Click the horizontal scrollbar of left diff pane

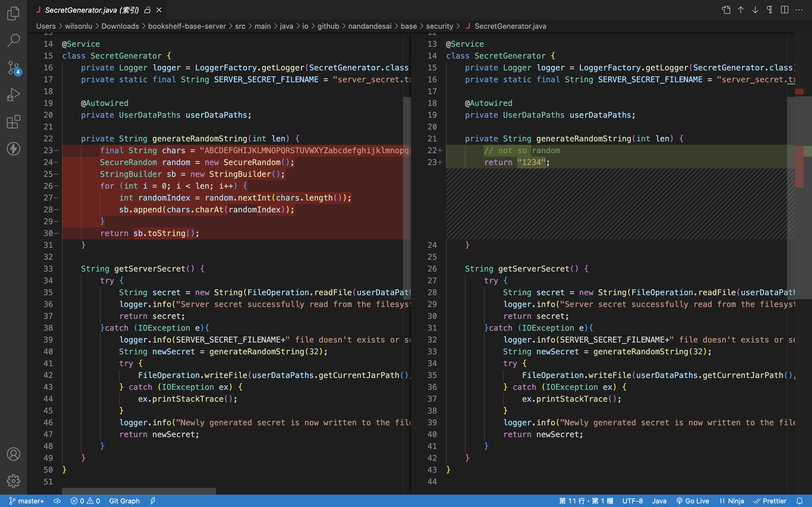point(139,491)
